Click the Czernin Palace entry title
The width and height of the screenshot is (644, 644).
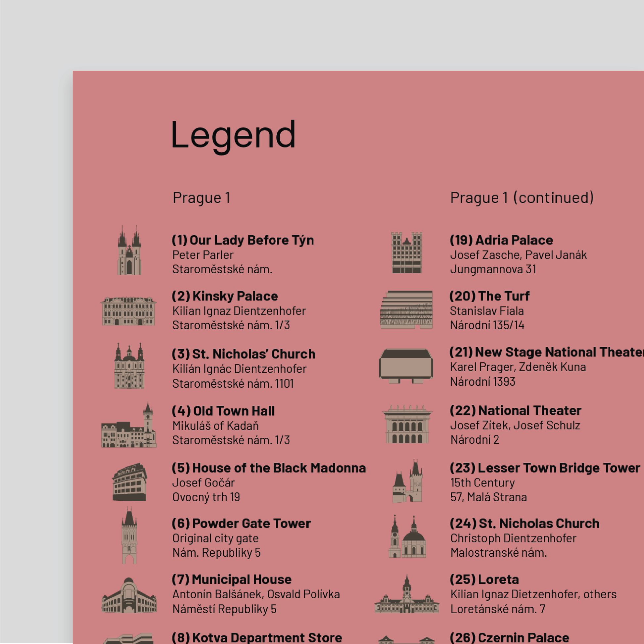(509, 637)
